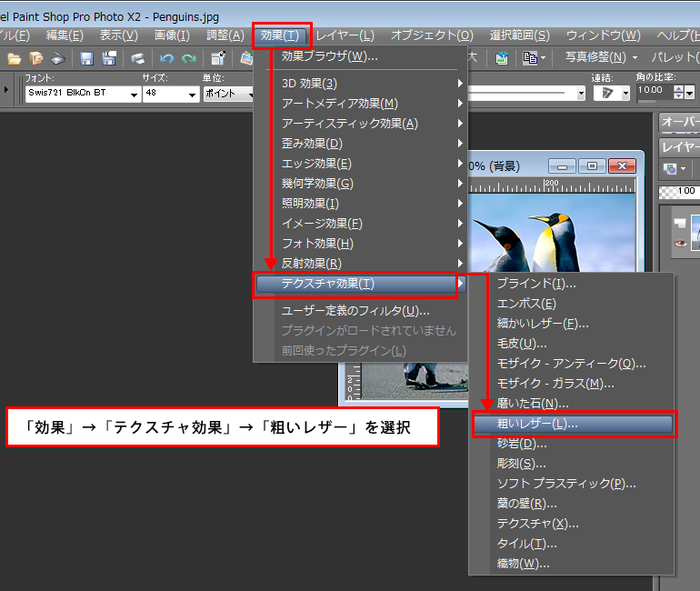
Task: Choose ブラインド(I)... texture effect
Action: [x=571, y=284]
